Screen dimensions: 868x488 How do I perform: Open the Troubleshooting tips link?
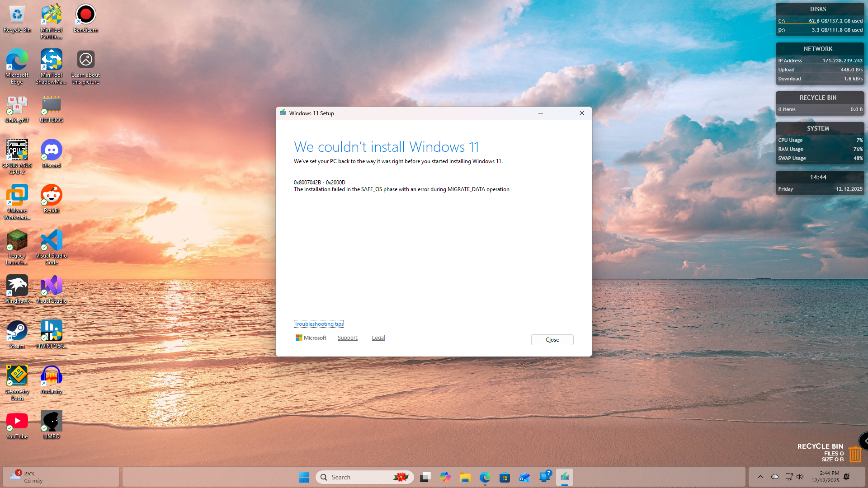pos(319,324)
